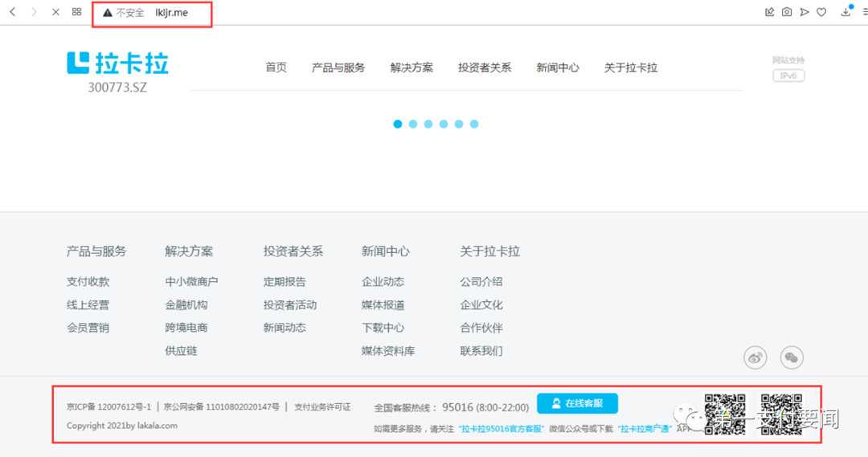
Task: Click the camera snapshot icon
Action: 787,12
